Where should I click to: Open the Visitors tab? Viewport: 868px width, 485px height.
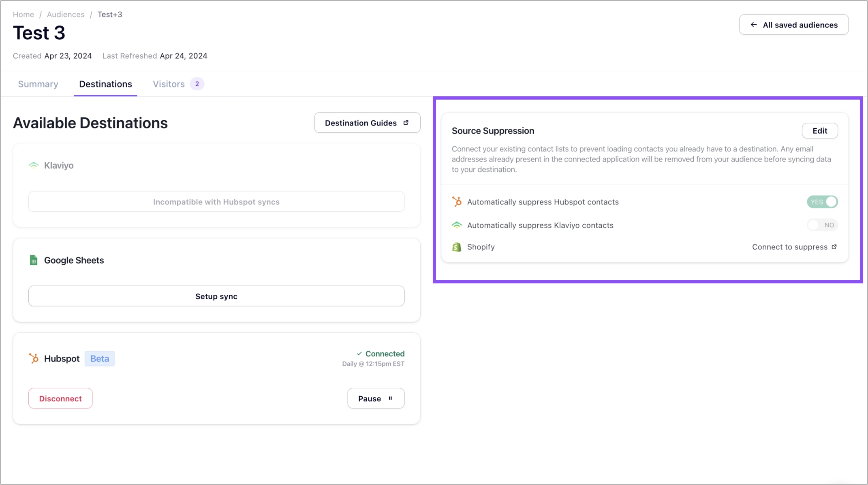[169, 84]
